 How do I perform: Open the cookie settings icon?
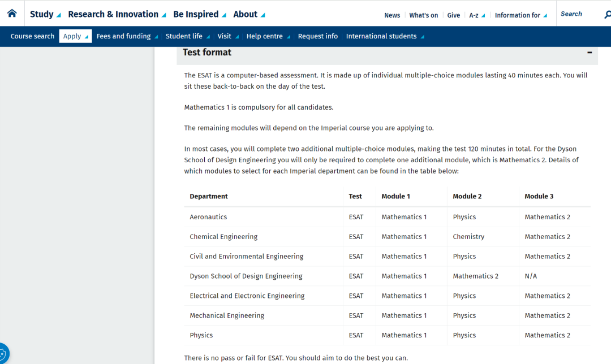click(3, 354)
